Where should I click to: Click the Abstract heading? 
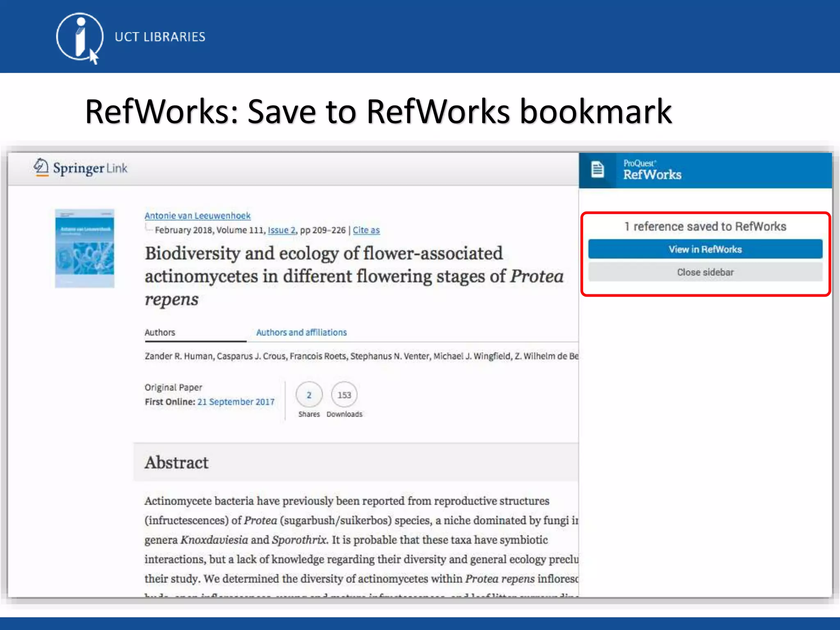[176, 463]
